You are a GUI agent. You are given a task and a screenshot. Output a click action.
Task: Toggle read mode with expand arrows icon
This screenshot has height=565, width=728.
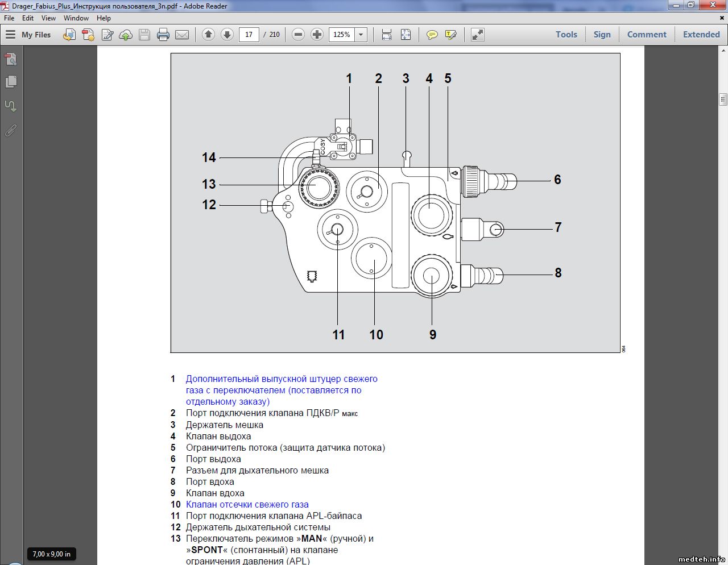(478, 35)
